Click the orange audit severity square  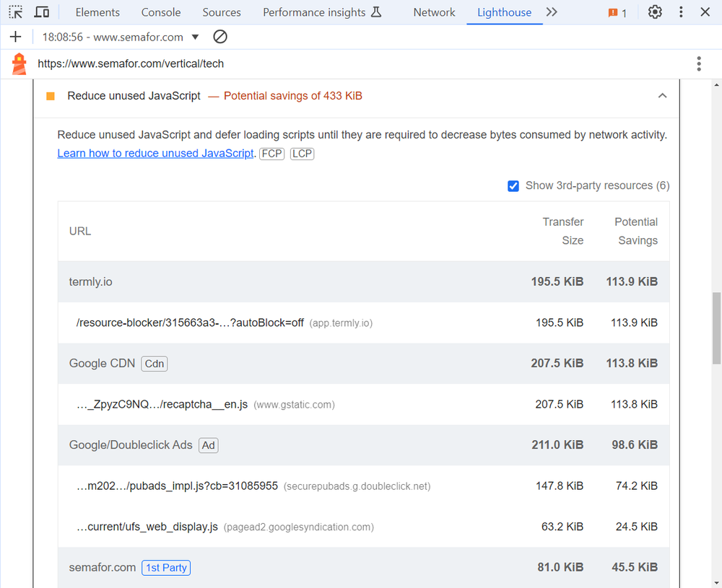click(x=51, y=96)
